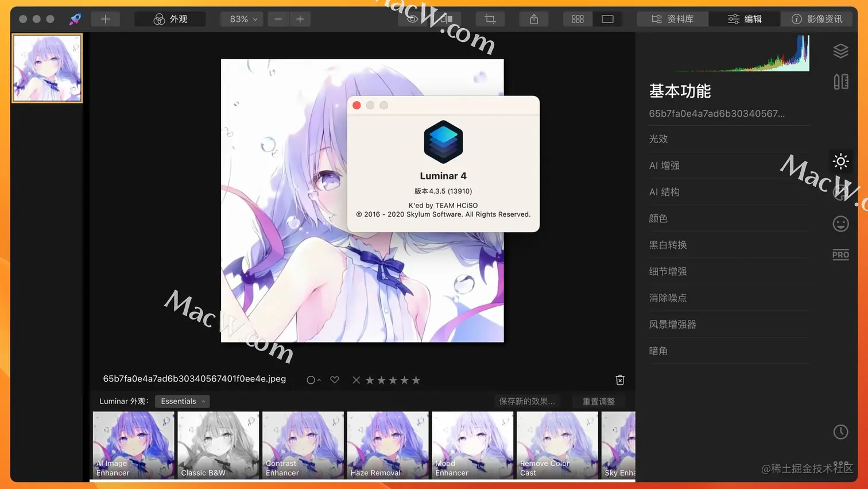Click the Luminar 4 app logo
The width and height of the screenshot is (868, 489).
pos(443,142)
